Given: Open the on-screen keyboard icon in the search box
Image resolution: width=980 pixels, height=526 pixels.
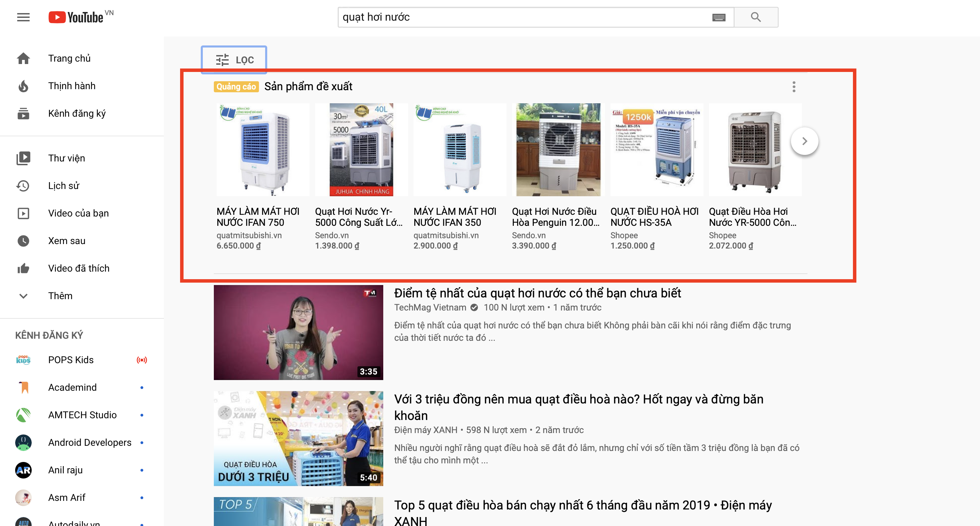Looking at the screenshot, I should [x=719, y=17].
